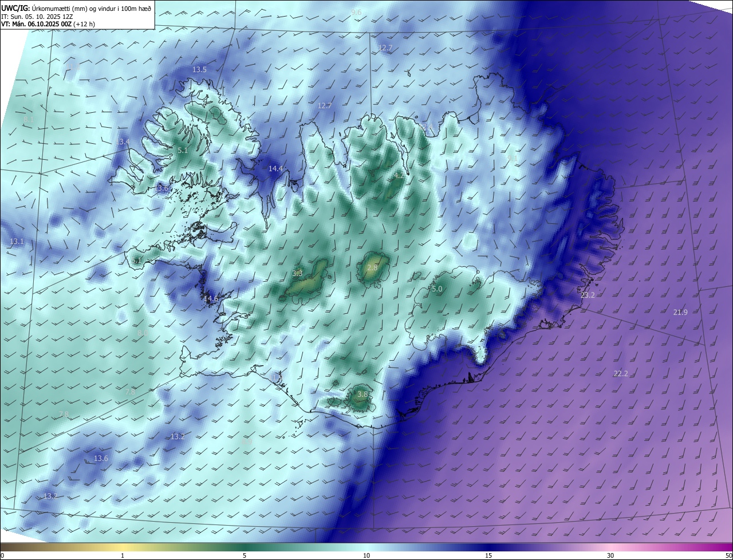
Task: Click the color legend tick labeled 15
Action: [x=488, y=555]
